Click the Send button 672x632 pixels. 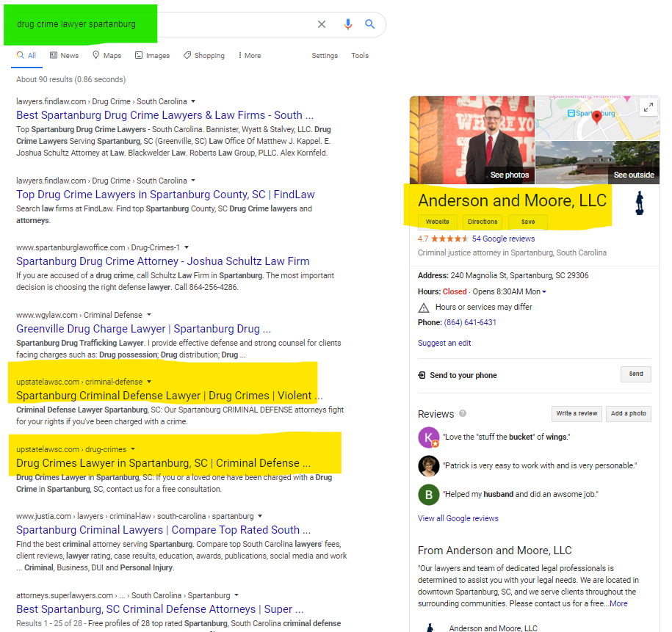point(636,374)
